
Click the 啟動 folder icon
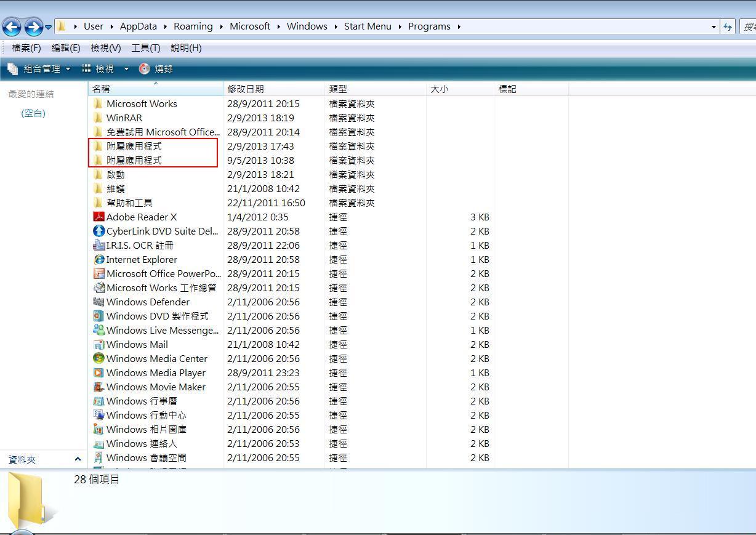tap(98, 174)
